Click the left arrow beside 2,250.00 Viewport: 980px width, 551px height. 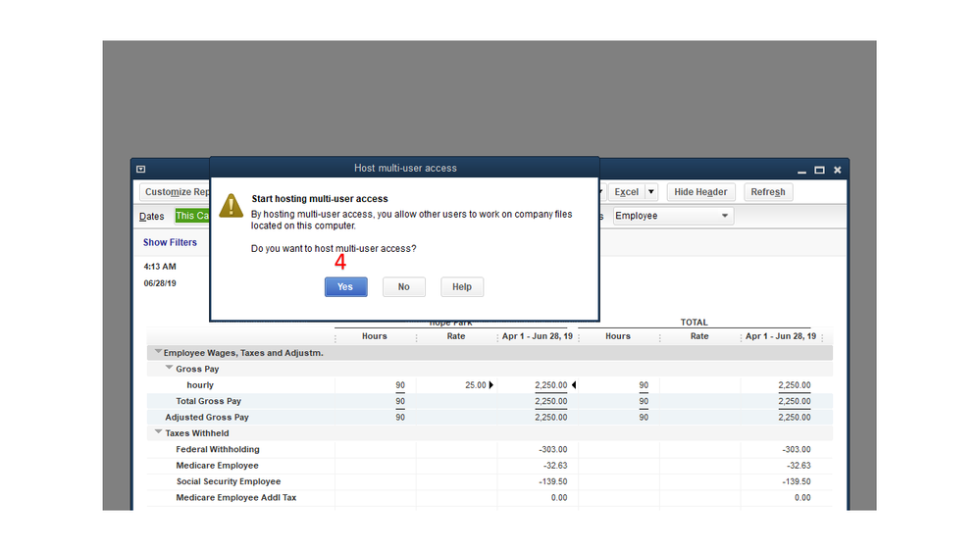574,385
